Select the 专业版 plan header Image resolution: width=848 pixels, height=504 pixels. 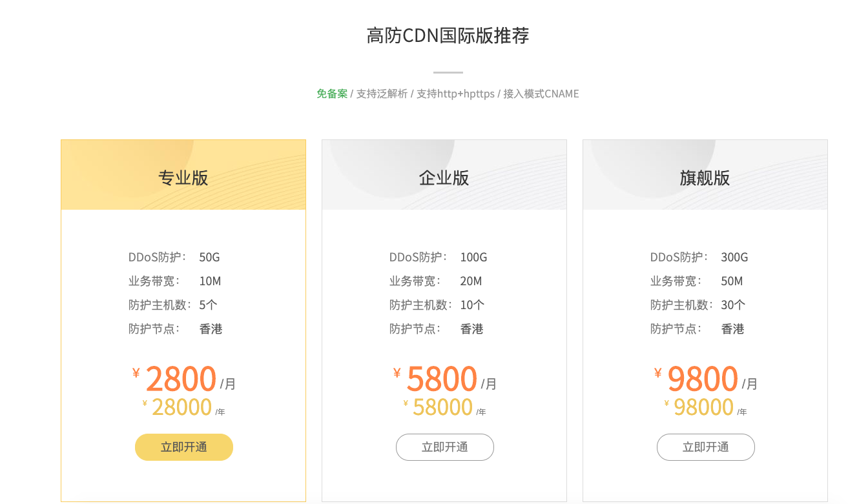(x=183, y=177)
